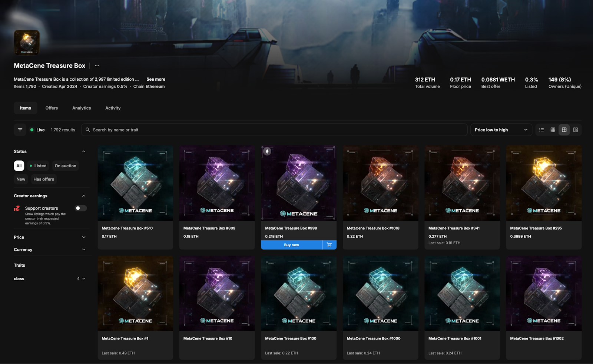This screenshot has width=593, height=364.
Task: Click the 0.3% Listed stat
Action: 531,83
